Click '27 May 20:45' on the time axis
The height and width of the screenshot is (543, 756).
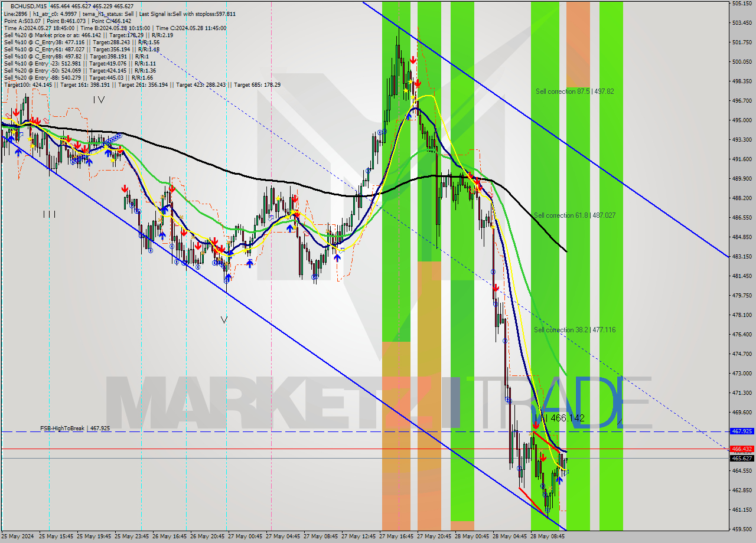click(x=434, y=537)
